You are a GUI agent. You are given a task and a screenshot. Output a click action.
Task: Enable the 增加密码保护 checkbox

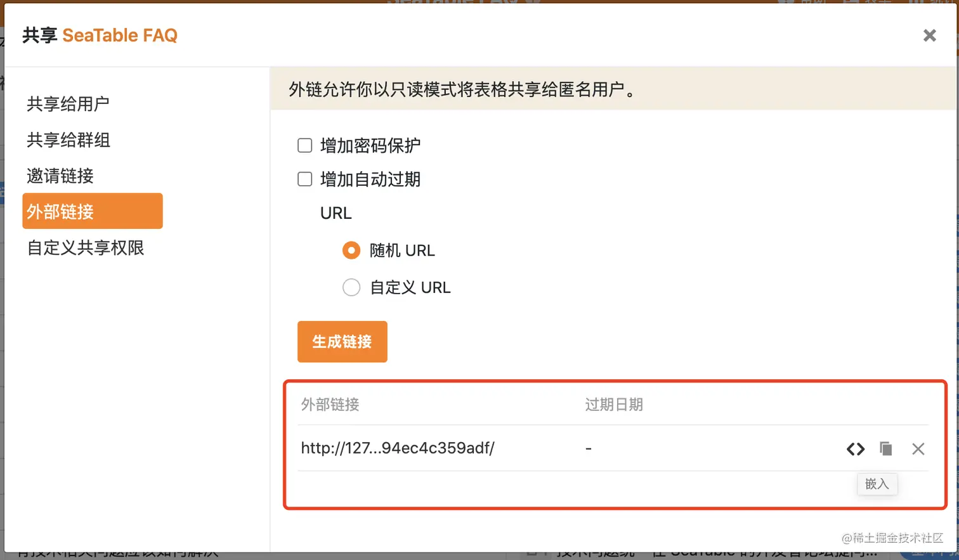pos(305,145)
